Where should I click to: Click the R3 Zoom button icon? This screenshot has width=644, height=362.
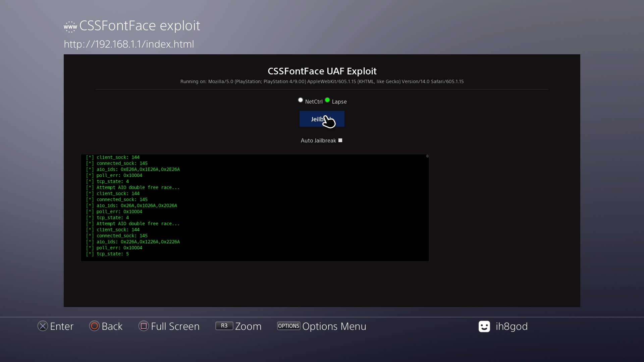pos(224,326)
